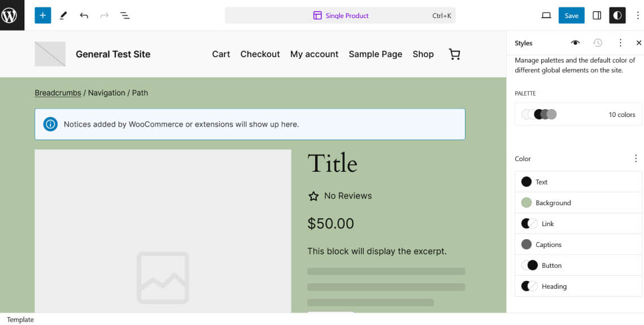Click the Breadcrumbs link
Viewport: 644px width, 325px height.
pos(58,93)
